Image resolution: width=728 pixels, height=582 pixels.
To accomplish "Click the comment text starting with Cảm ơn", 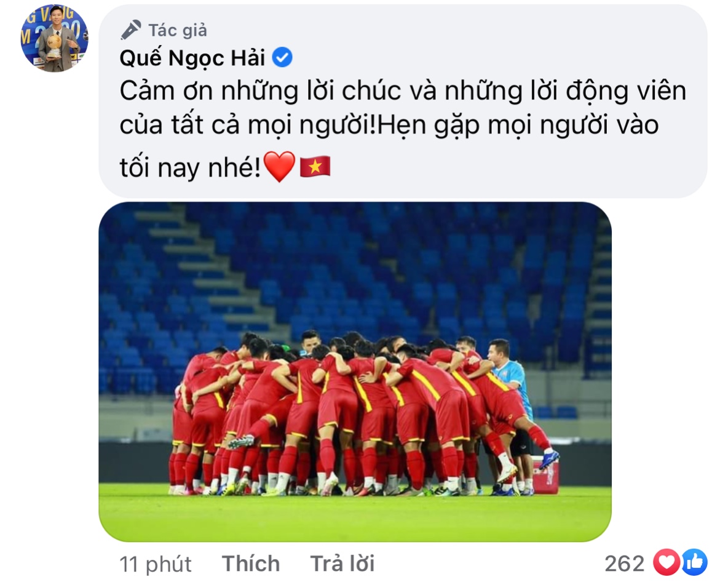I will [403, 129].
